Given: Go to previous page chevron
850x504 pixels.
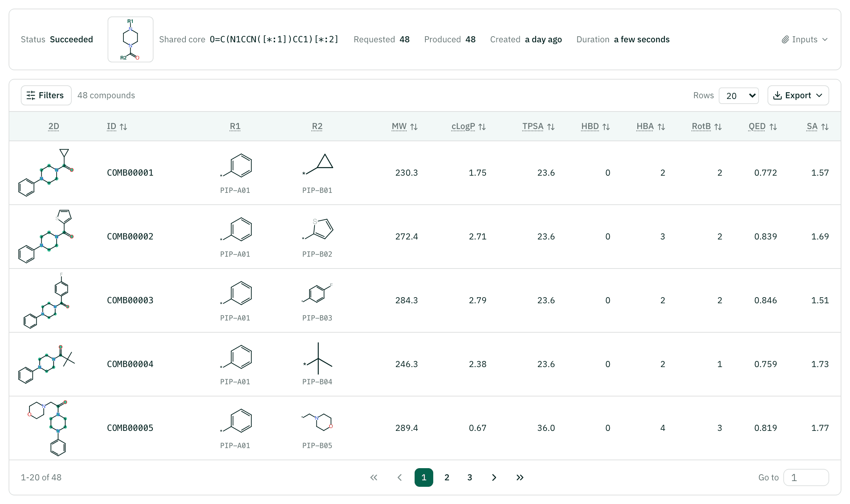Looking at the screenshot, I should 400,477.
